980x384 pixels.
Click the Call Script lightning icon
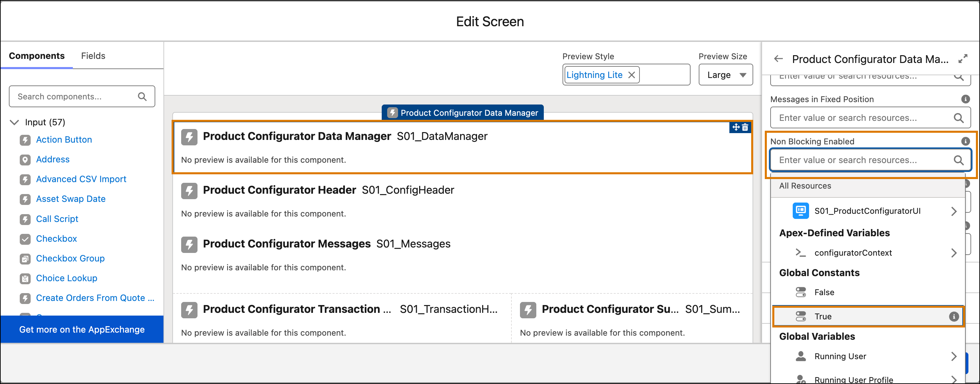(x=25, y=219)
